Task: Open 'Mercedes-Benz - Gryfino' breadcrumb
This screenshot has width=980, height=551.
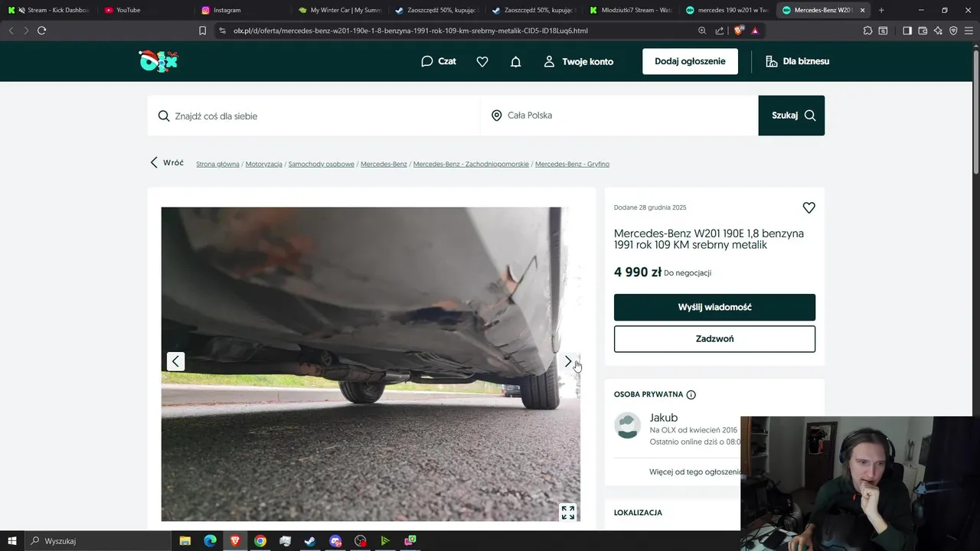Action: tap(572, 164)
